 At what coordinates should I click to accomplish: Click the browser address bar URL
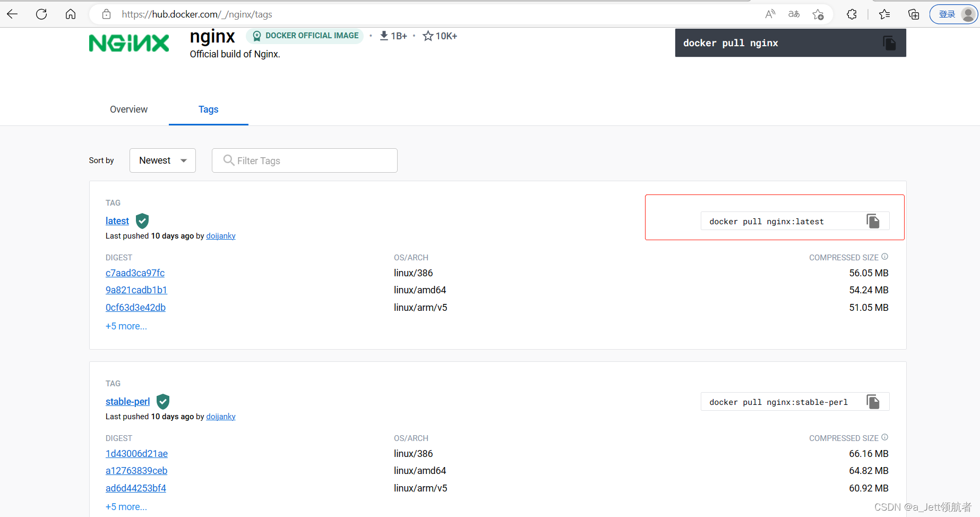[197, 14]
